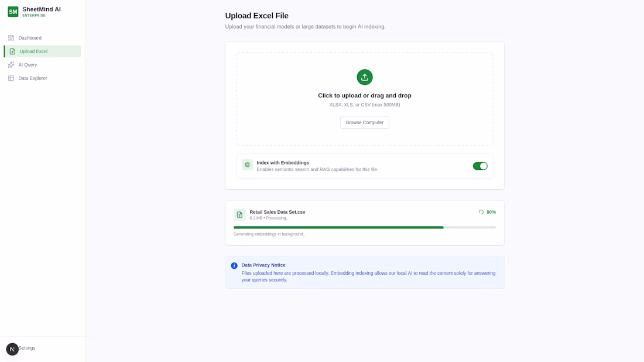Click the spinning progress indicator beside 80%
The width and height of the screenshot is (644, 362).
pyautogui.click(x=481, y=212)
